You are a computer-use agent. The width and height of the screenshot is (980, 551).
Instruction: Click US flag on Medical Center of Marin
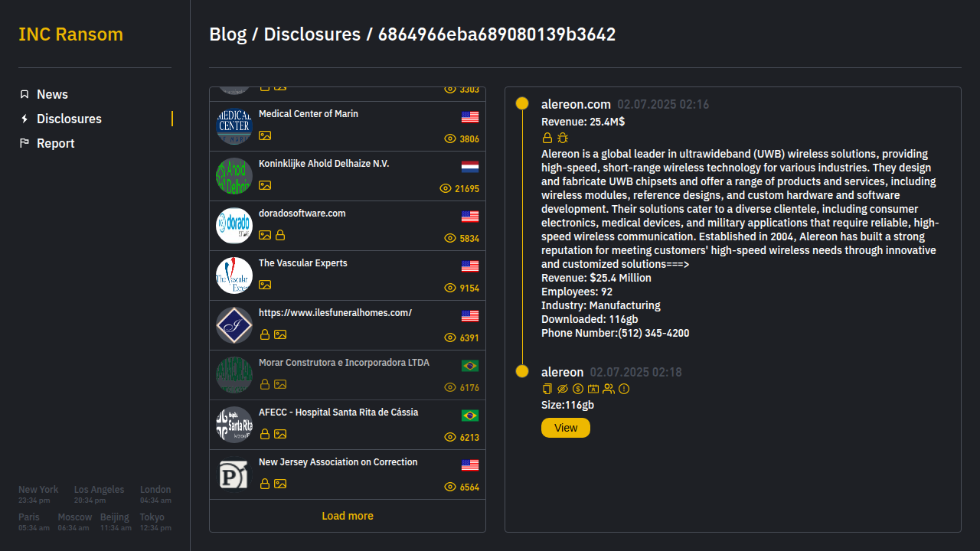(470, 117)
